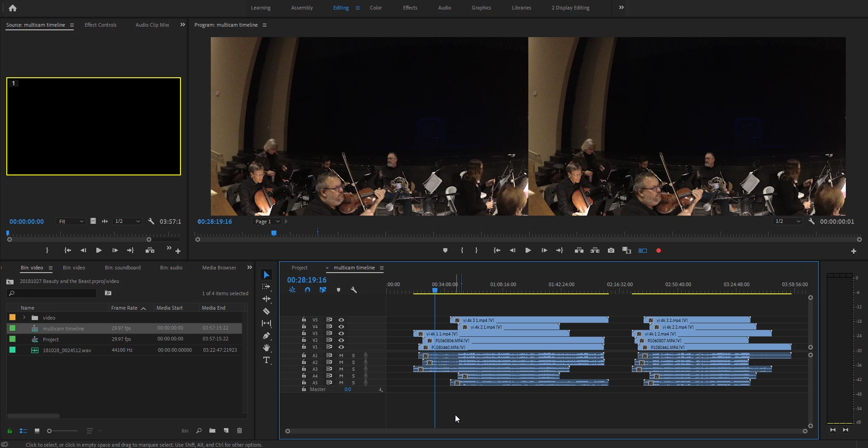This screenshot has width=868, height=448.
Task: Play the Source monitor
Action: click(99, 250)
